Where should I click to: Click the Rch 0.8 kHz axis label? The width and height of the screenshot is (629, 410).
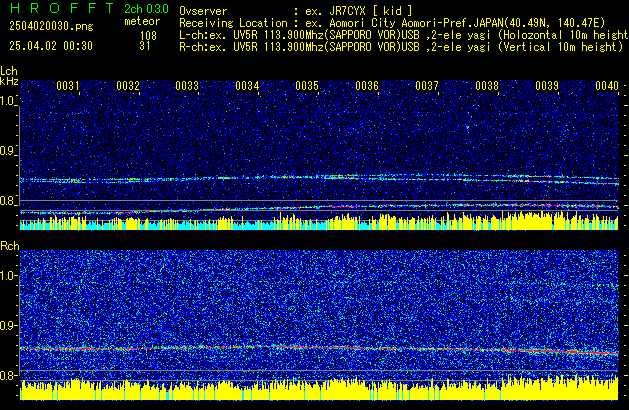[9, 375]
